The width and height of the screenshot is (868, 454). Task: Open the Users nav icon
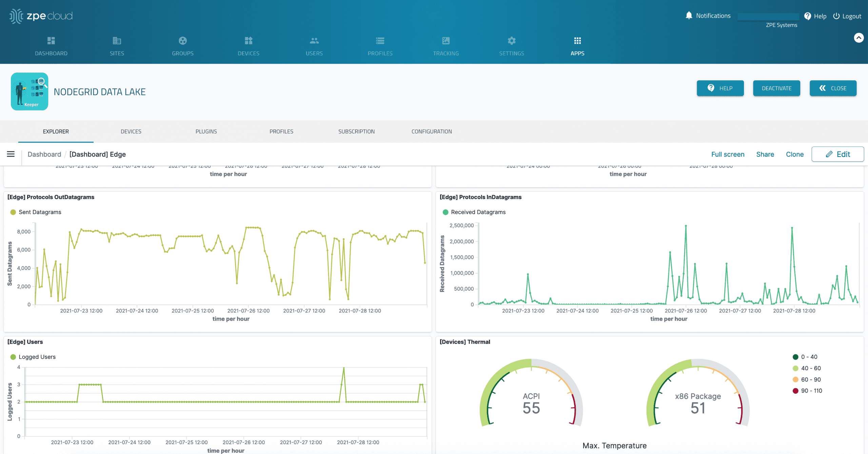314,41
